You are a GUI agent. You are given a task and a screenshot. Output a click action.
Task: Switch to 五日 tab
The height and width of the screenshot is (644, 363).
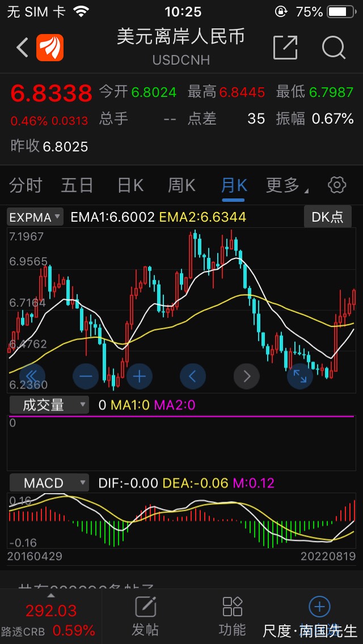[77, 185]
